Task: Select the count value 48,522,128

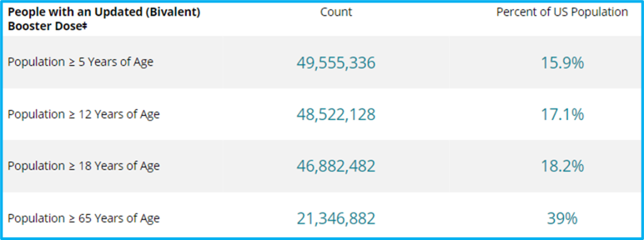Action: tap(336, 114)
